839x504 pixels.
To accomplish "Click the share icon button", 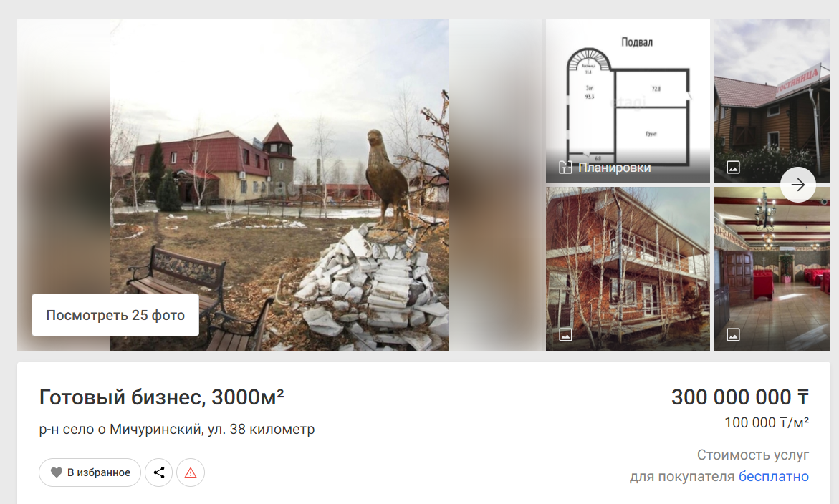I will coord(159,472).
